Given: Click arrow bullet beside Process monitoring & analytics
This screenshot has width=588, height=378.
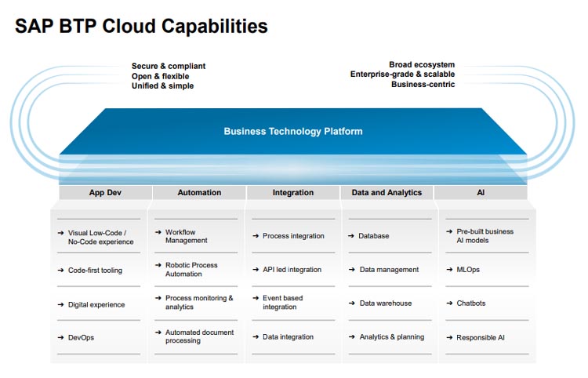Looking at the screenshot, I should click(x=158, y=298).
